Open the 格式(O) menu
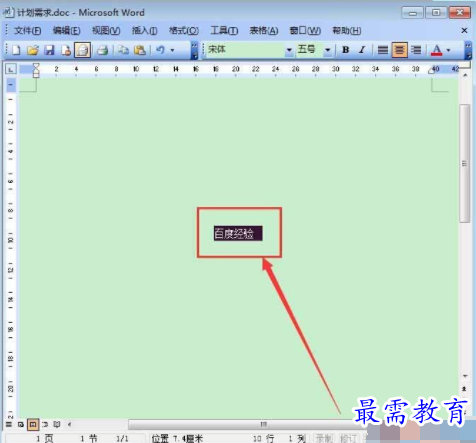 184,31
